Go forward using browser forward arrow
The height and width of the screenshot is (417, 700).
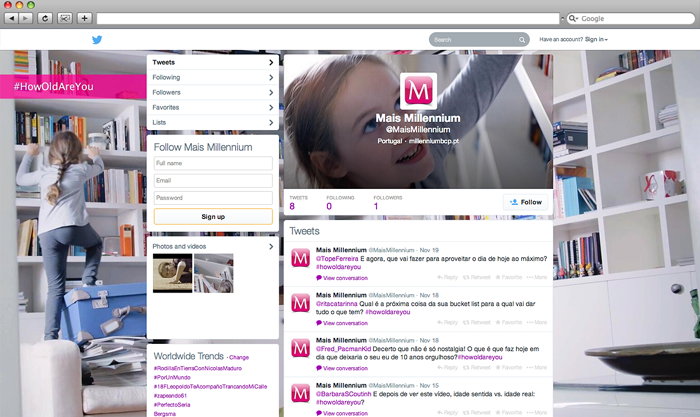coord(26,18)
